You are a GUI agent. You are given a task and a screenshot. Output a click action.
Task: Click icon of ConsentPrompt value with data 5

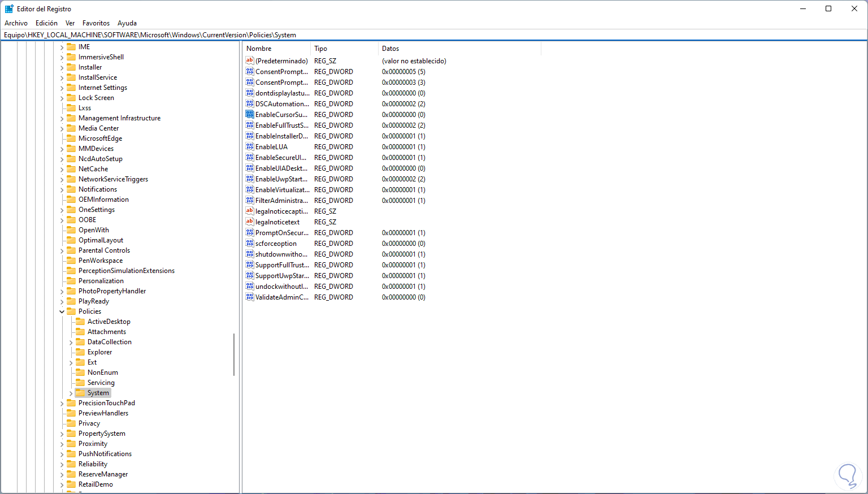[x=250, y=71]
